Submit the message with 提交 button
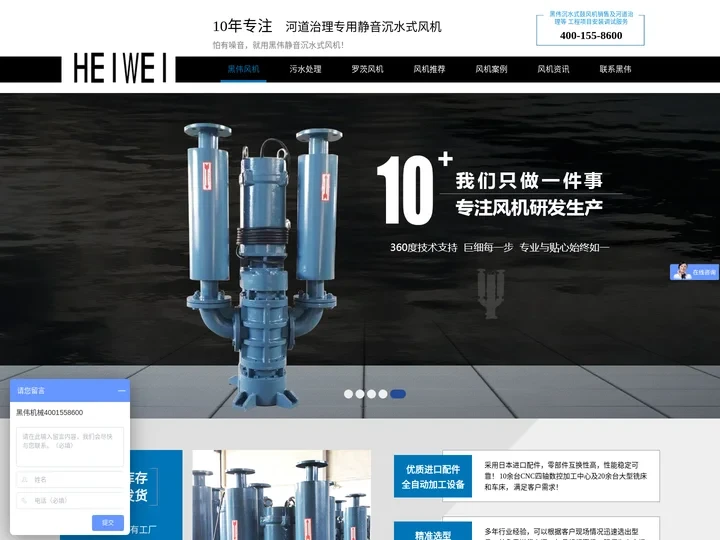This screenshot has height=540, width=720. pyautogui.click(x=108, y=523)
